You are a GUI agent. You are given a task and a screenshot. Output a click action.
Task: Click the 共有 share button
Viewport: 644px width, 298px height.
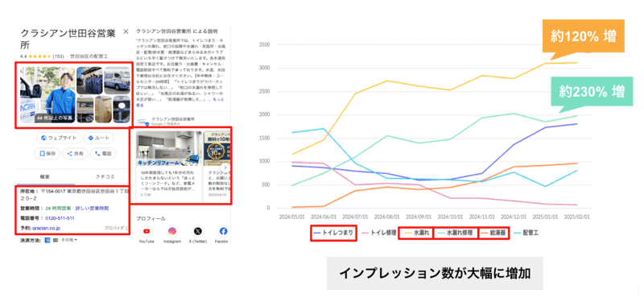pyautogui.click(x=75, y=154)
